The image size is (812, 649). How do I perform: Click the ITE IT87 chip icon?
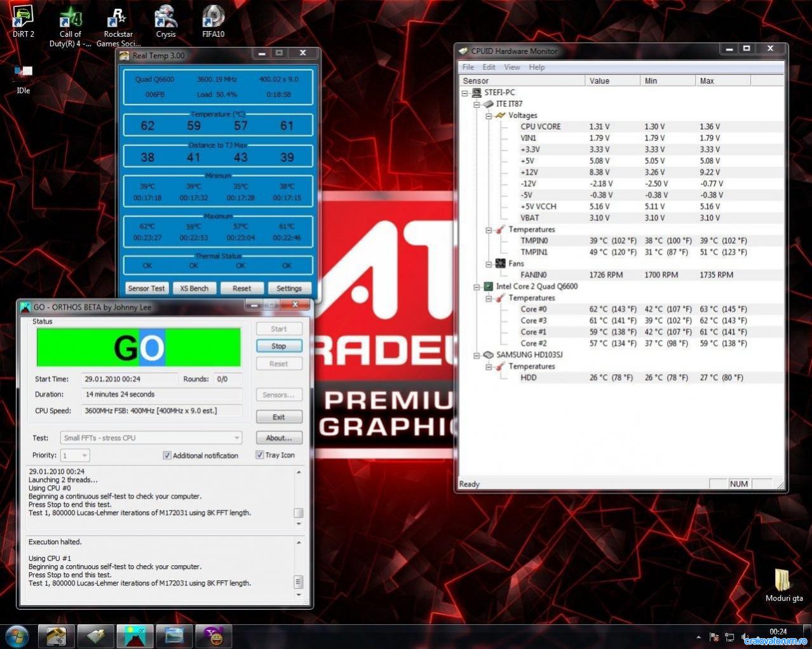coord(489,104)
